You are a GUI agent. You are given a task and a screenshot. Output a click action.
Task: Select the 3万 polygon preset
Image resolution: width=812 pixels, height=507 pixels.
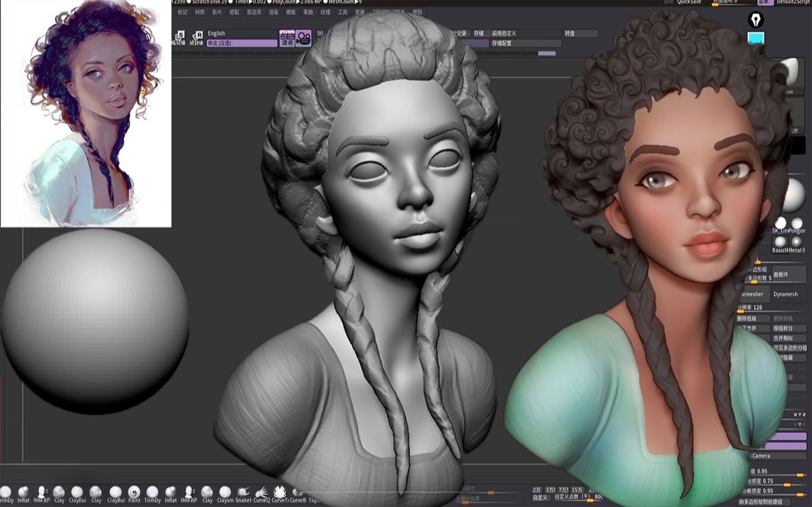(x=550, y=490)
